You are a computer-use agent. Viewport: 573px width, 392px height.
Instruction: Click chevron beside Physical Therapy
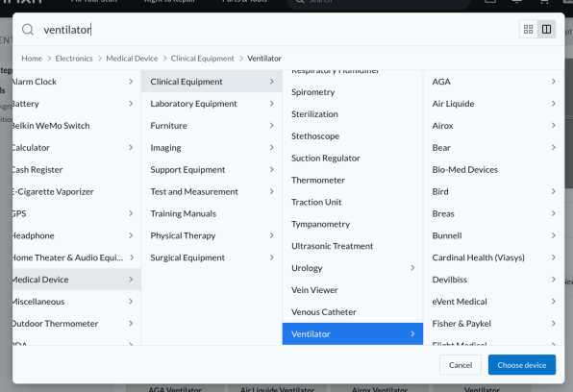[271, 235]
